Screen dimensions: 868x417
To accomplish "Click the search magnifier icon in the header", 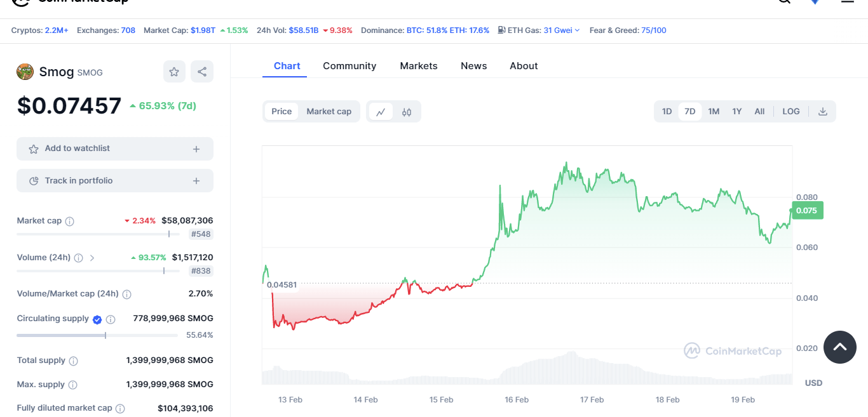I will [784, 2].
